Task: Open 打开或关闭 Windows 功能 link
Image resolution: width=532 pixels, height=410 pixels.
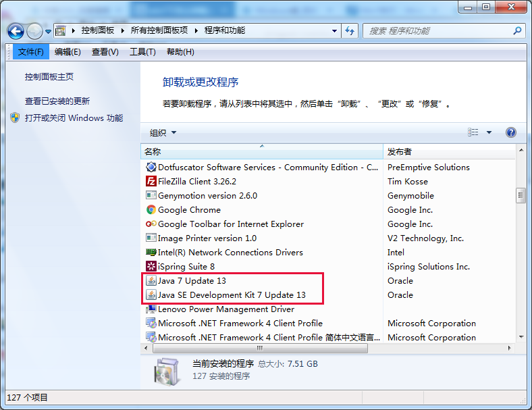Action: [74, 118]
